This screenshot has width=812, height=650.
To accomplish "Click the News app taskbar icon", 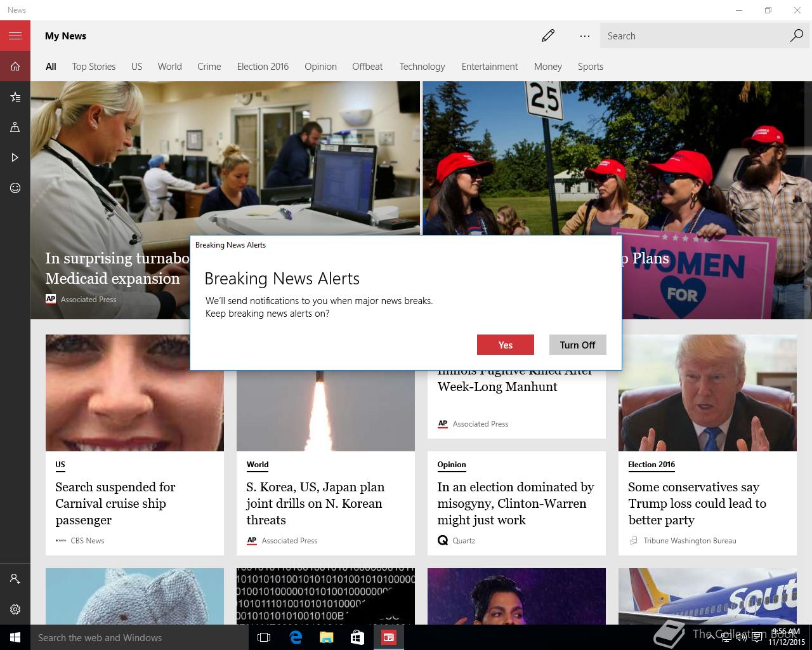I will 388,637.
